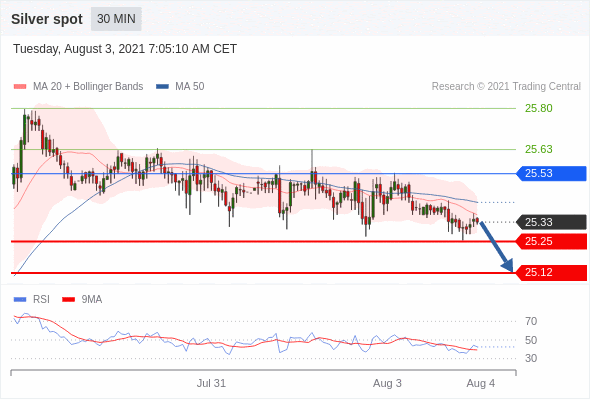Click the blue RSI legend swatch
This screenshot has width=590, height=400.
coord(20,300)
